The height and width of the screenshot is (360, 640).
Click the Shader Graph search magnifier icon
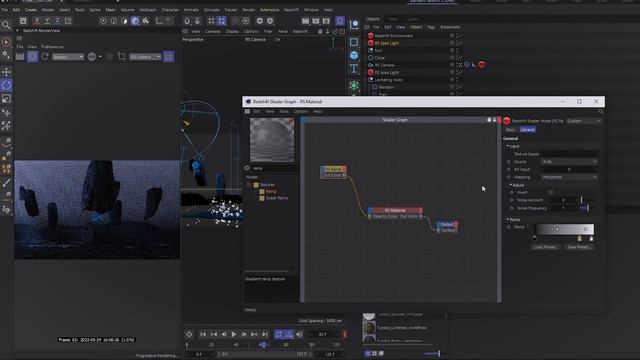pyautogui.click(x=600, y=111)
